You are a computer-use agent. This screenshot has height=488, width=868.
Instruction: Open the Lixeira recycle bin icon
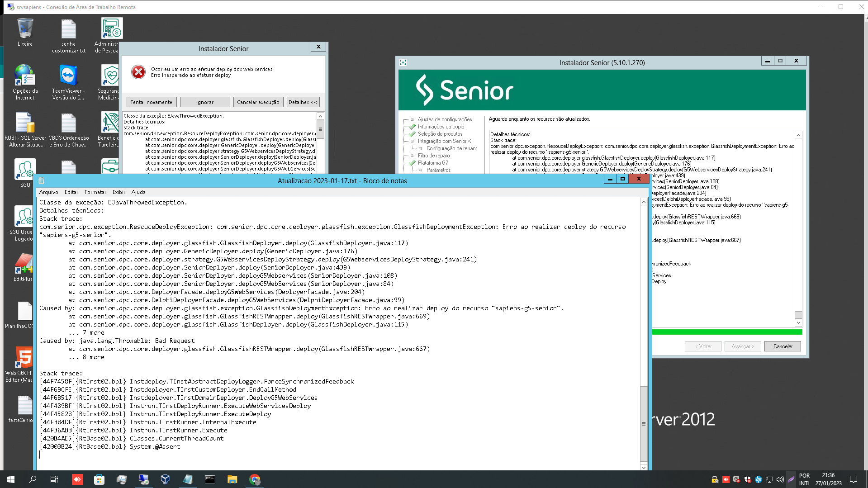tap(25, 32)
